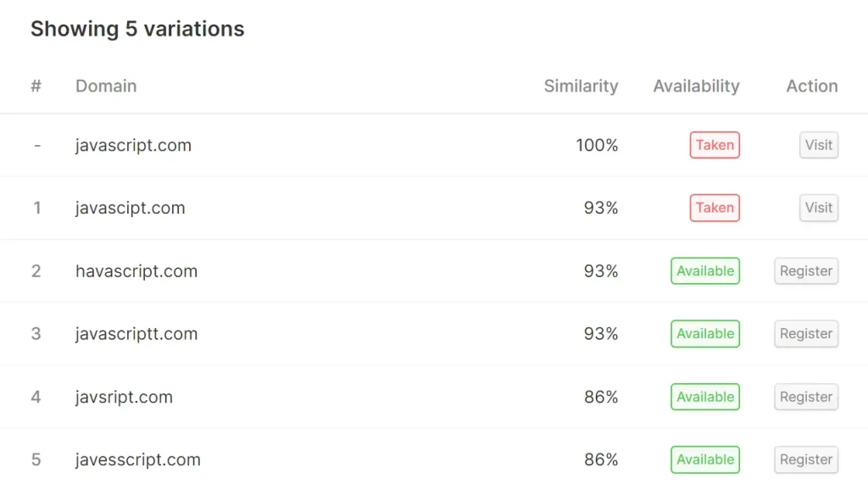Register the domain javascriptt.com

point(805,333)
